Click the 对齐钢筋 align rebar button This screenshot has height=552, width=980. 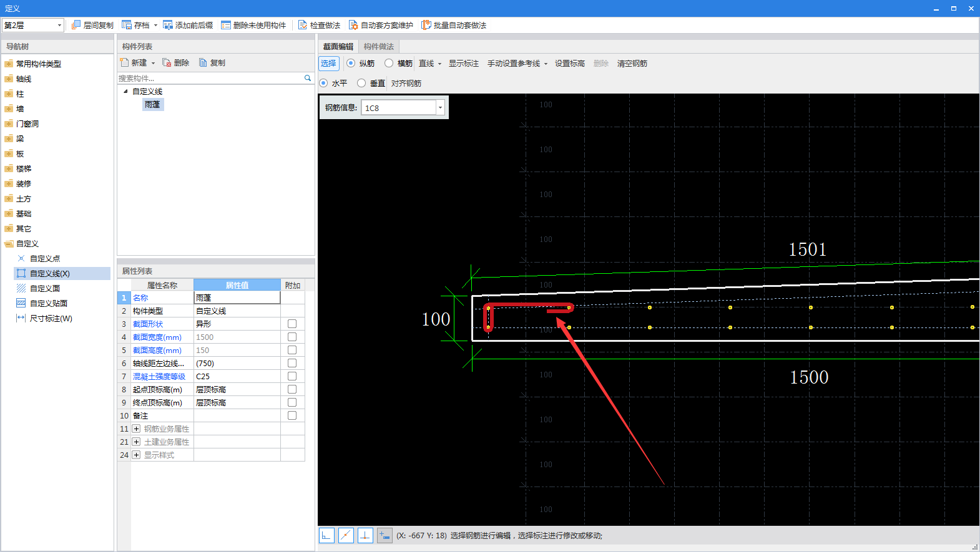(406, 83)
